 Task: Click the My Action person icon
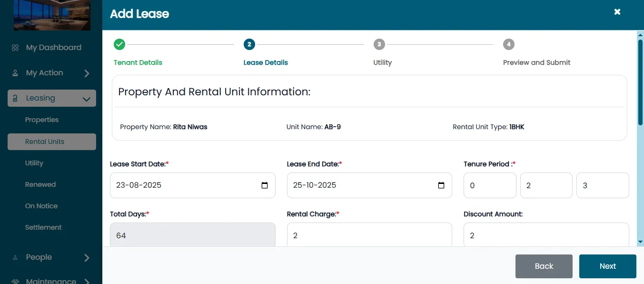[x=15, y=73]
